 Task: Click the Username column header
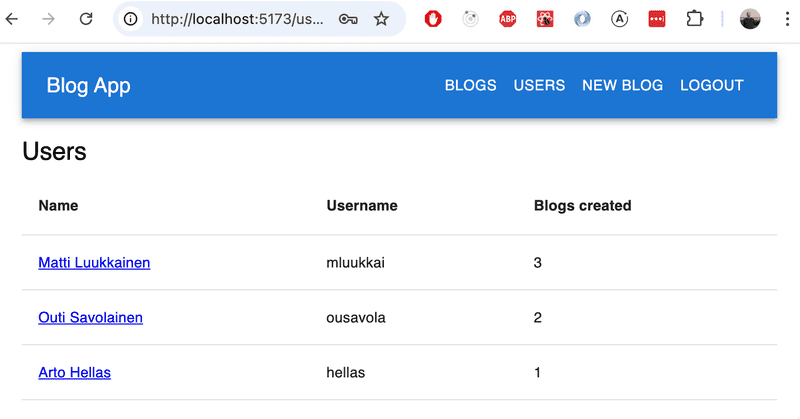pos(362,206)
